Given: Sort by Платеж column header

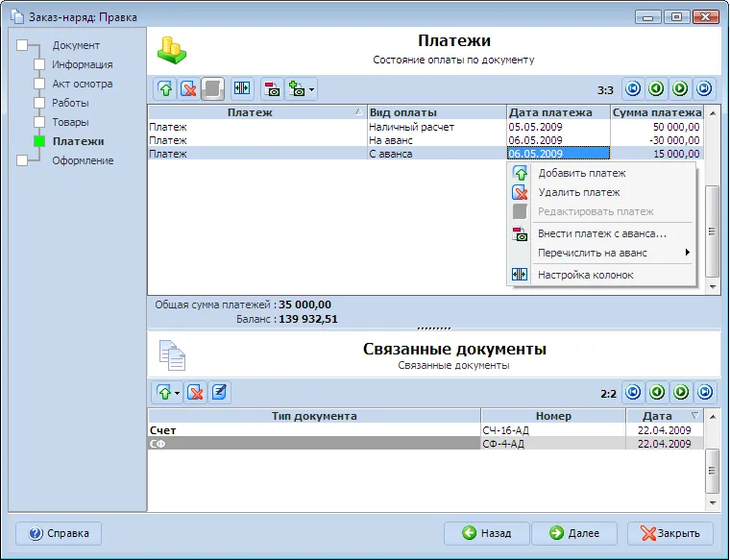Looking at the screenshot, I should pos(257,112).
